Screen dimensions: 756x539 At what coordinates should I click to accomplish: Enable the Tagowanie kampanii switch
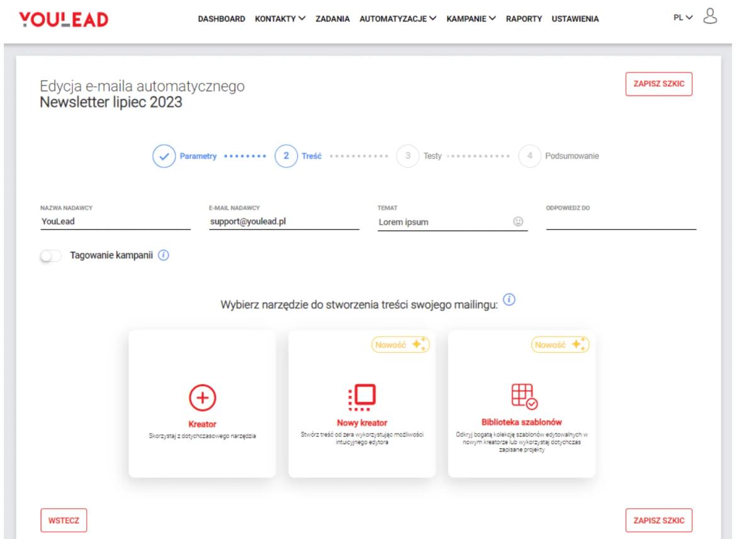[x=52, y=257]
